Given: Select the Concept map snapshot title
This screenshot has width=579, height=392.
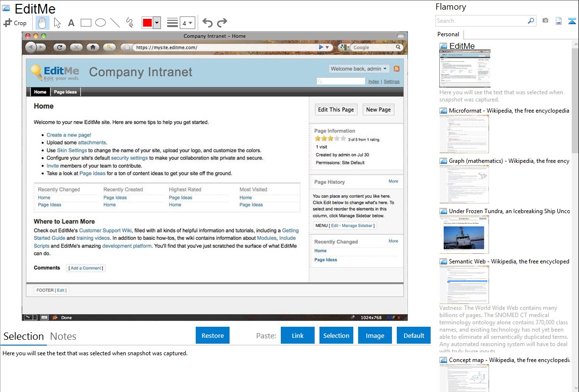Looking at the screenshot, I should [x=509, y=360].
